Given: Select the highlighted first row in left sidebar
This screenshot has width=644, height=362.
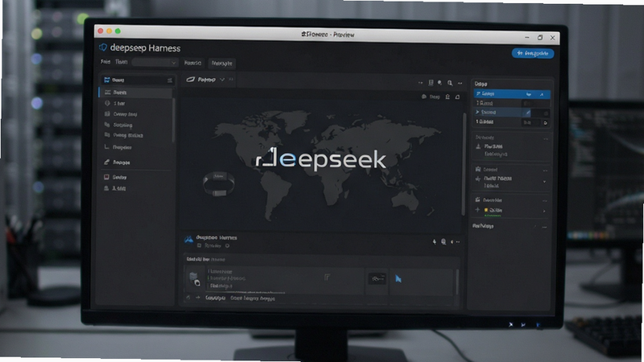Looking at the screenshot, I should 136,93.
